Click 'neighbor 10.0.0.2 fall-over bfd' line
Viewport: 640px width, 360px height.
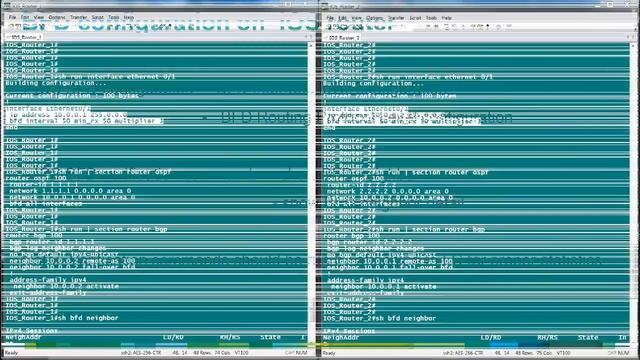coord(72,267)
